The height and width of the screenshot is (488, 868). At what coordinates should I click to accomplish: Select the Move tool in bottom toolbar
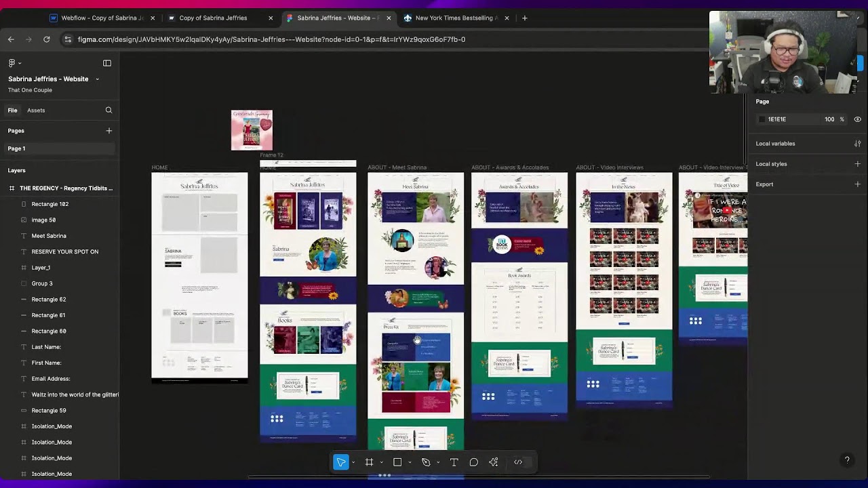(x=341, y=462)
